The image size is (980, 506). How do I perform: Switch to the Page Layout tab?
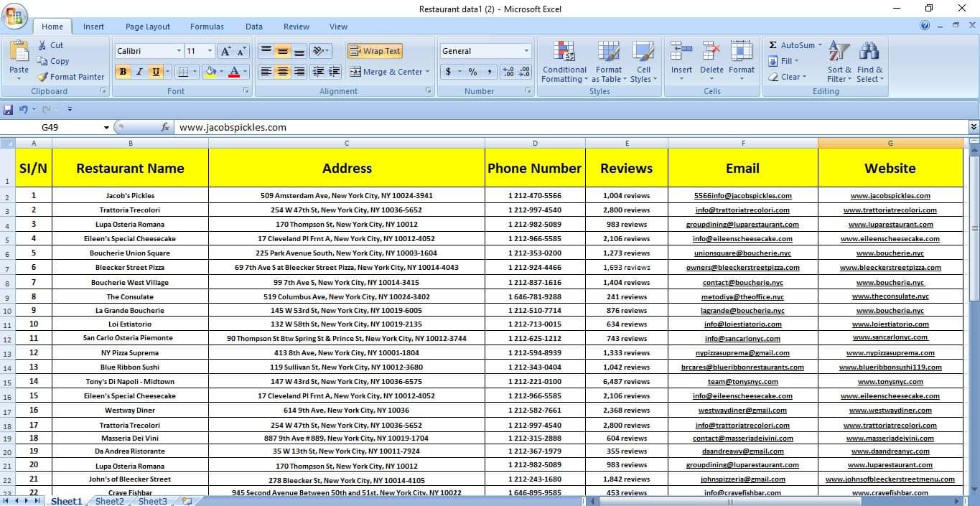[148, 27]
